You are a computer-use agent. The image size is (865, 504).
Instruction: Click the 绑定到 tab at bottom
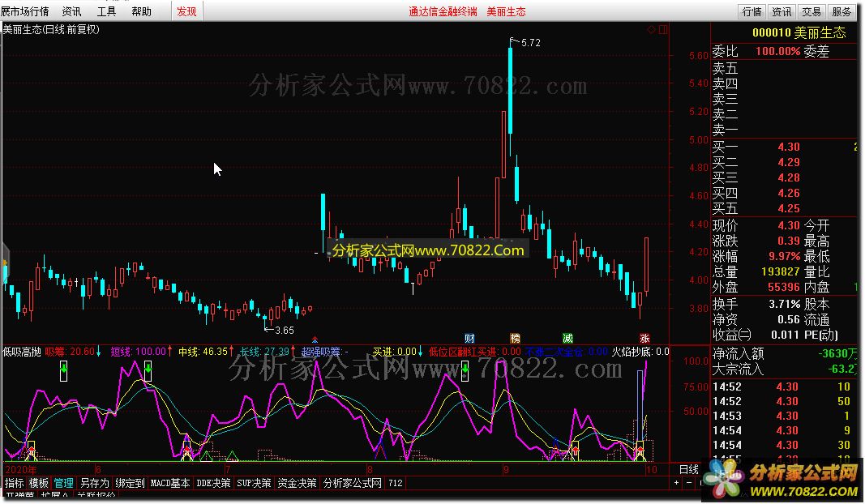(130, 483)
